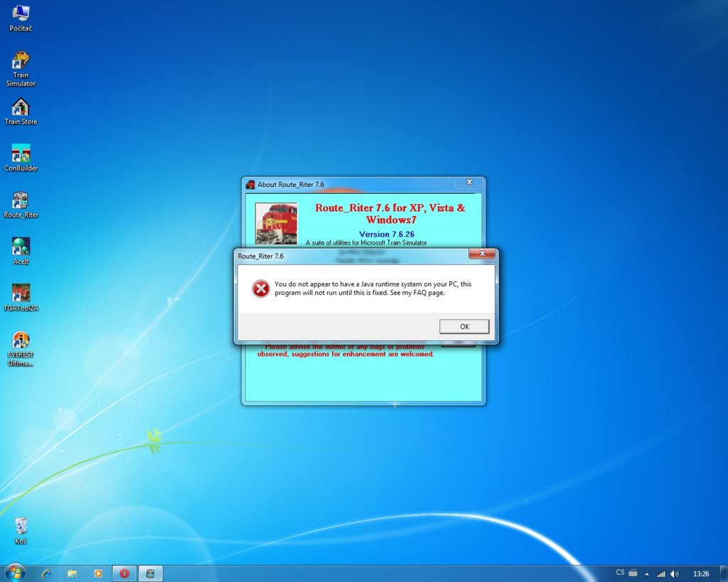This screenshot has width=728, height=582.
Task: Switch to the Opera taskbar button
Action: pos(124,573)
